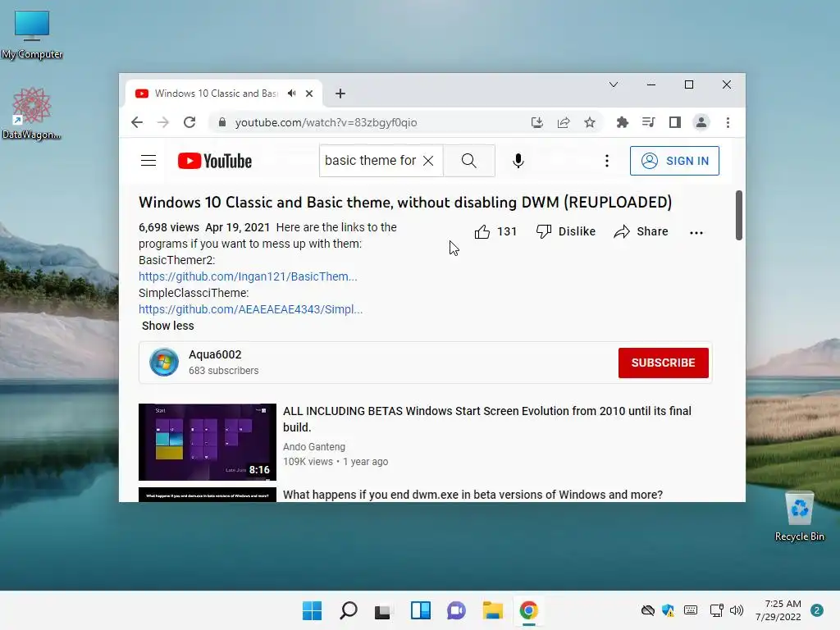The width and height of the screenshot is (840, 630).
Task: Collapse description with Show less
Action: (x=167, y=326)
